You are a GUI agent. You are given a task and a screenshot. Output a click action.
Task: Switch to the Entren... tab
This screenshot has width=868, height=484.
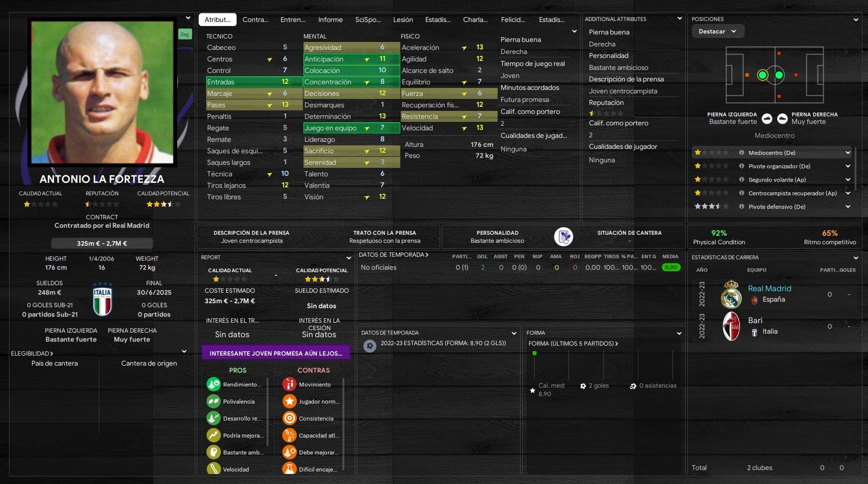pos(293,19)
